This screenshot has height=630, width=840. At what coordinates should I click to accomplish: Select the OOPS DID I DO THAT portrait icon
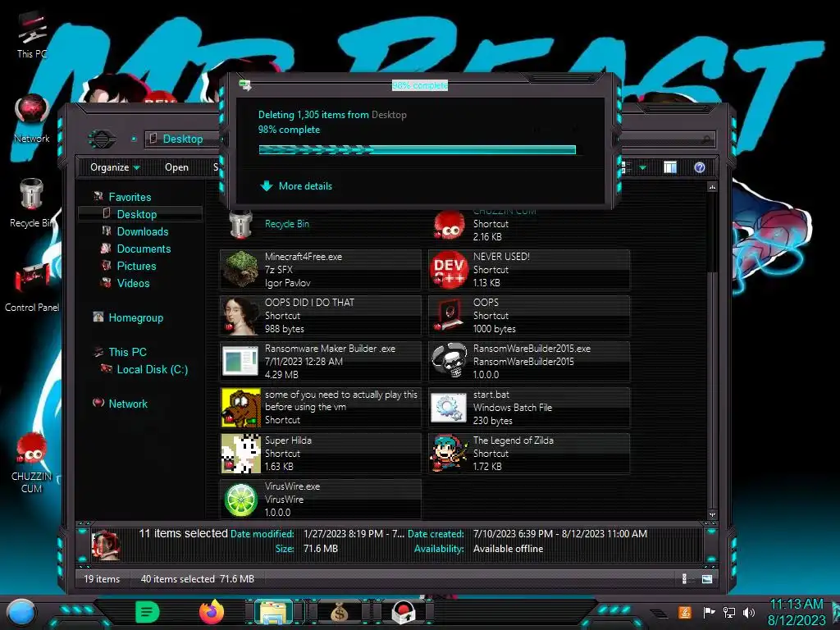pyautogui.click(x=240, y=316)
